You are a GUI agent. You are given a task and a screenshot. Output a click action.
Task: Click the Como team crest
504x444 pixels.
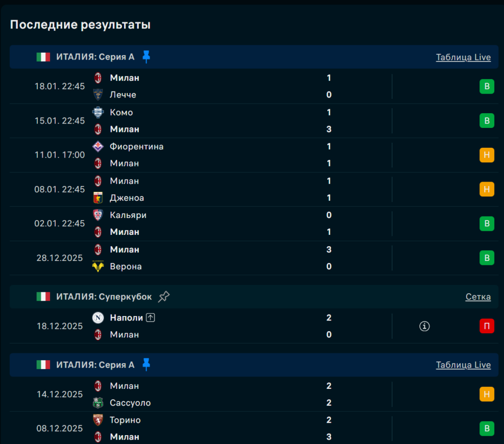98,112
